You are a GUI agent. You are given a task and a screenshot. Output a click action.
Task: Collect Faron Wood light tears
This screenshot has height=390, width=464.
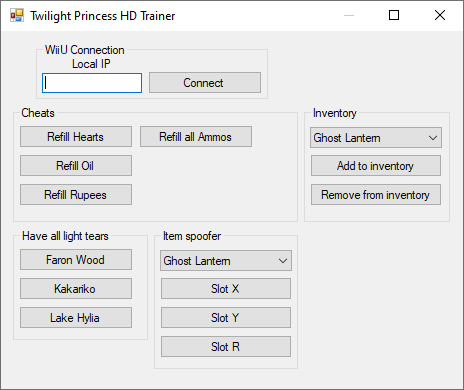76,260
